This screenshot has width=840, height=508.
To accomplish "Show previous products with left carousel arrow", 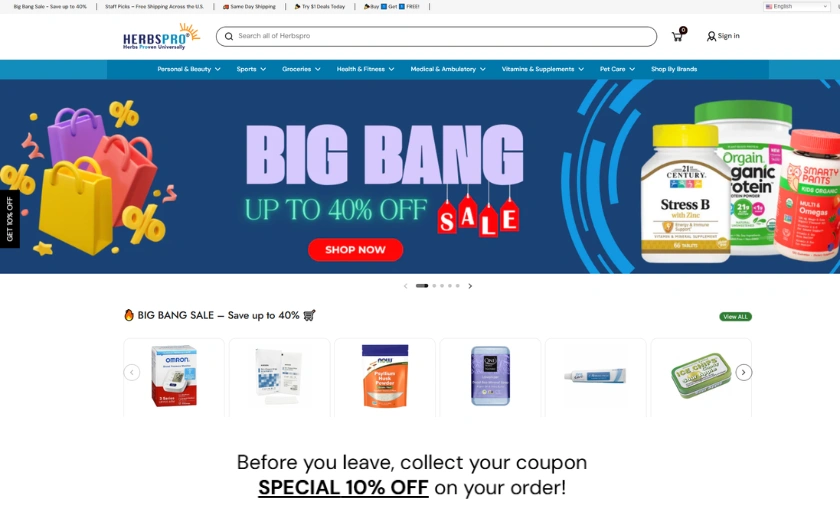I will [132, 372].
